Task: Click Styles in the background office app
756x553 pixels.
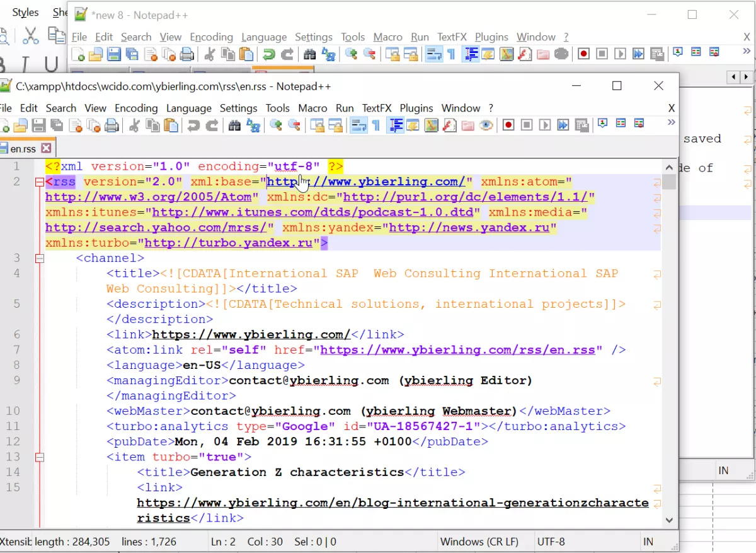Action: (x=25, y=13)
